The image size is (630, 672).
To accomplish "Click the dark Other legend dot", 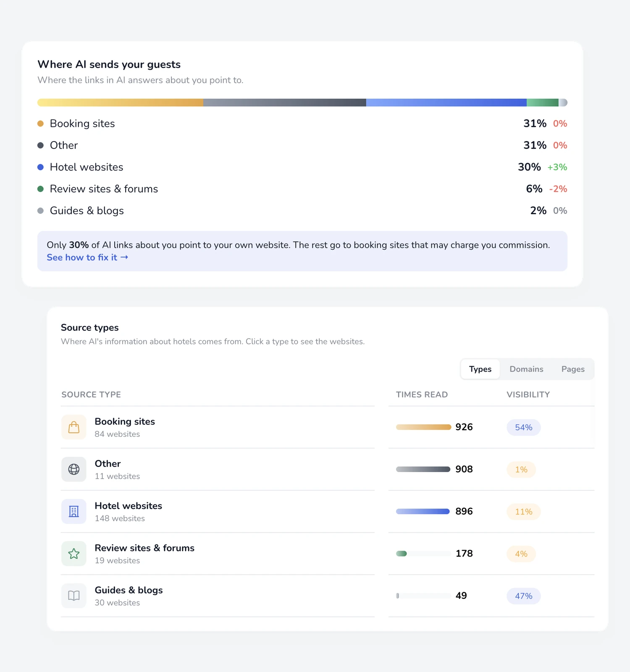I will 41,145.
